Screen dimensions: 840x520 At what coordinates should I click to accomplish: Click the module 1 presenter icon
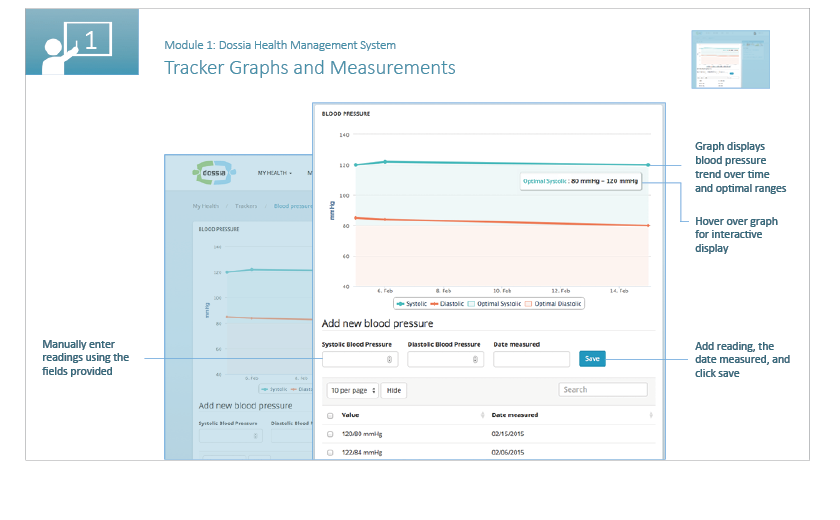click(82, 42)
